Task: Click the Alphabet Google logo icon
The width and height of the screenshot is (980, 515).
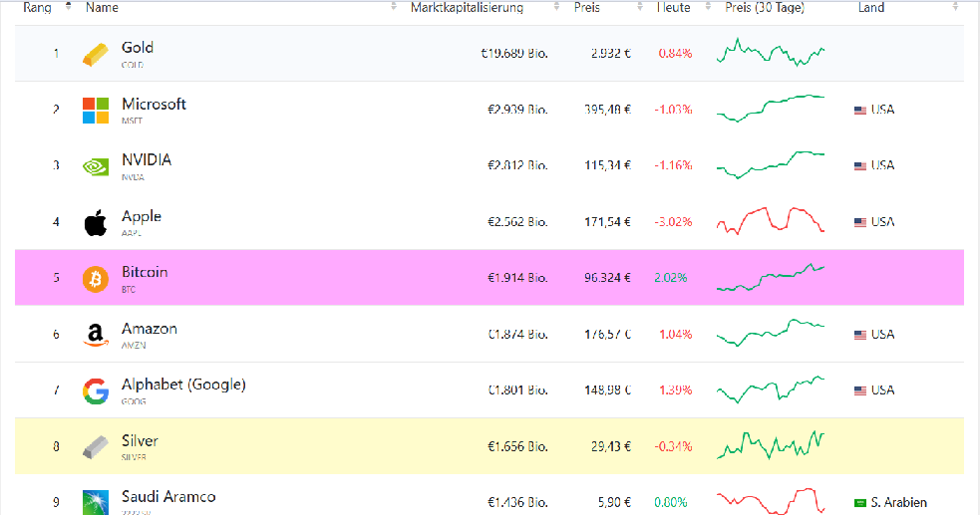Action: pos(96,391)
